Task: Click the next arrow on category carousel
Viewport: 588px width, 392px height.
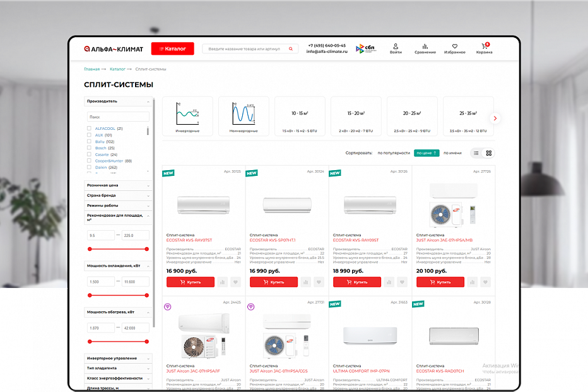Action: [495, 118]
